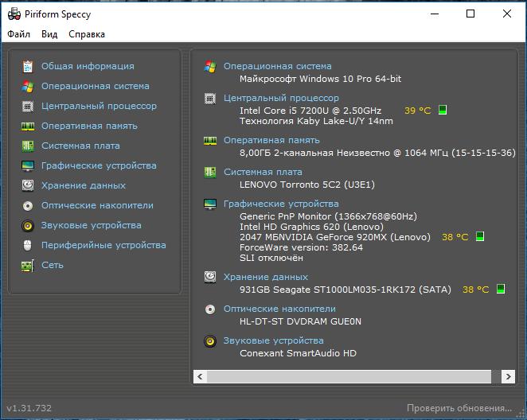This screenshot has height=420, width=527.
Task: Open Системная плата section in sidebar
Action: pyautogui.click(x=80, y=146)
